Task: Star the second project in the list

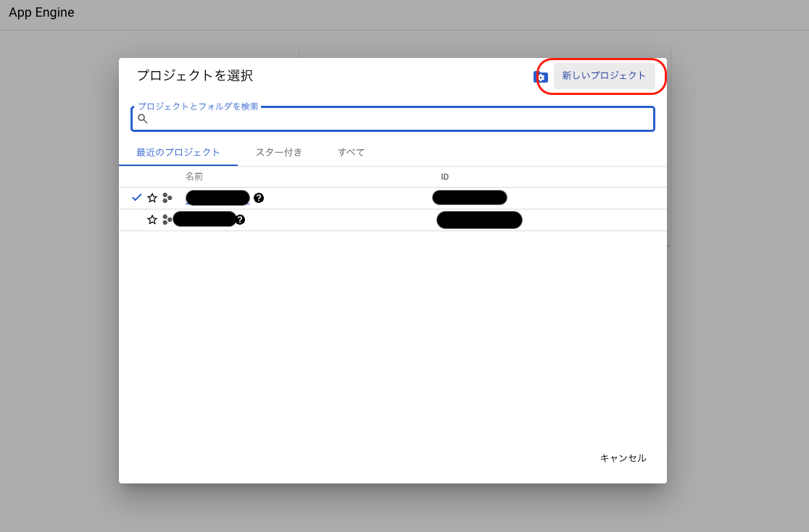Action: pos(152,219)
